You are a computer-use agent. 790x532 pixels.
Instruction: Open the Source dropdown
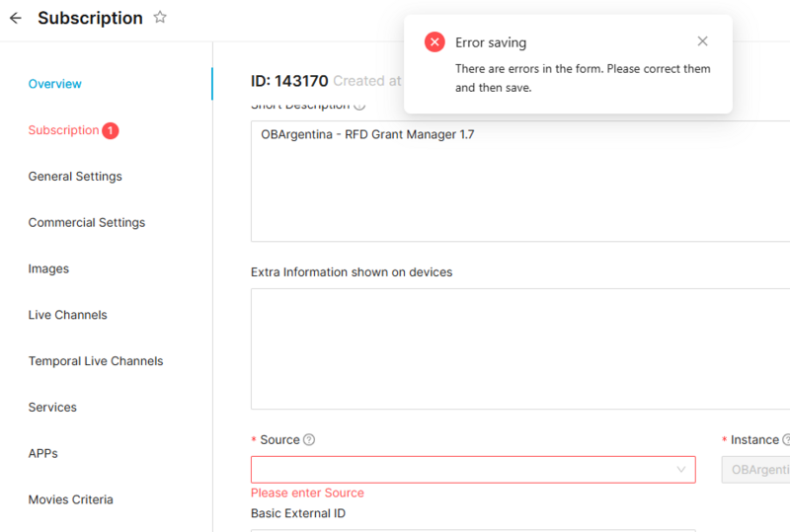coord(464,470)
